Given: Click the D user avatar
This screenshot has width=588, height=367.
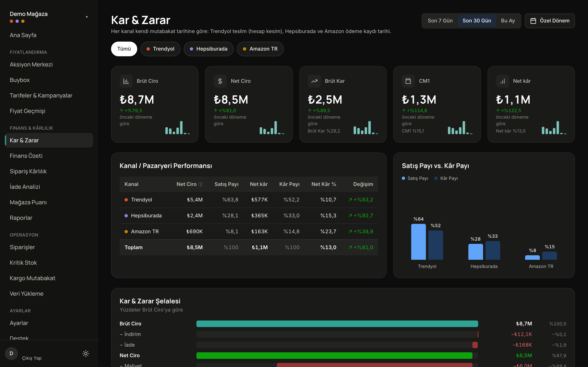Looking at the screenshot, I should [x=11, y=353].
